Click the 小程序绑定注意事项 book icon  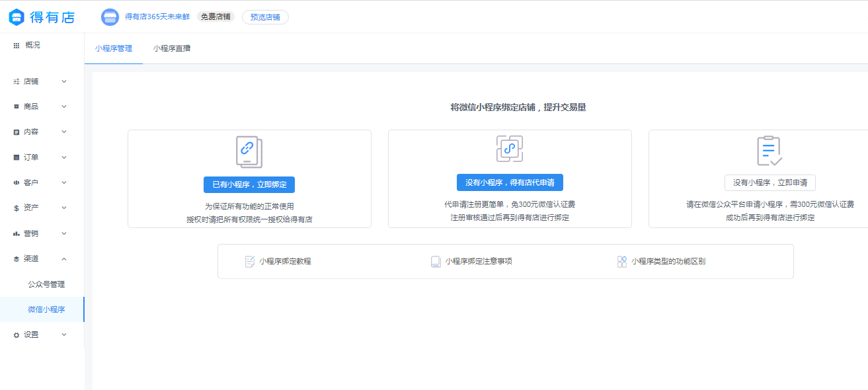[436, 262]
